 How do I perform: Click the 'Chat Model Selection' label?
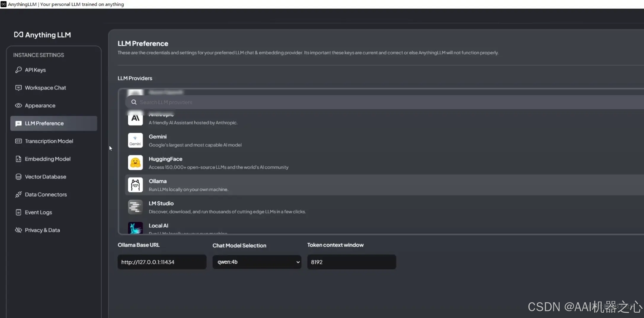tap(239, 246)
